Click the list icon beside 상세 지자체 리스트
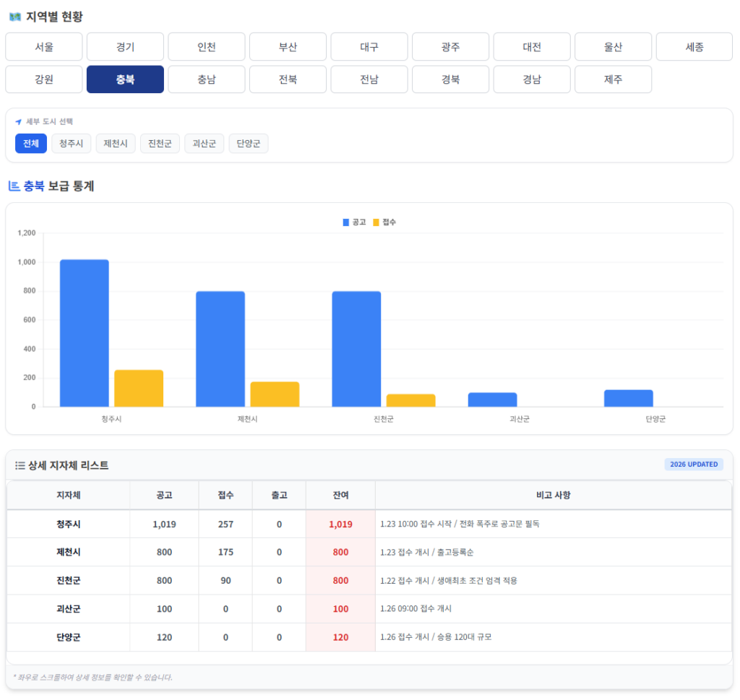Image resolution: width=740 pixels, height=700 pixels. (20, 465)
